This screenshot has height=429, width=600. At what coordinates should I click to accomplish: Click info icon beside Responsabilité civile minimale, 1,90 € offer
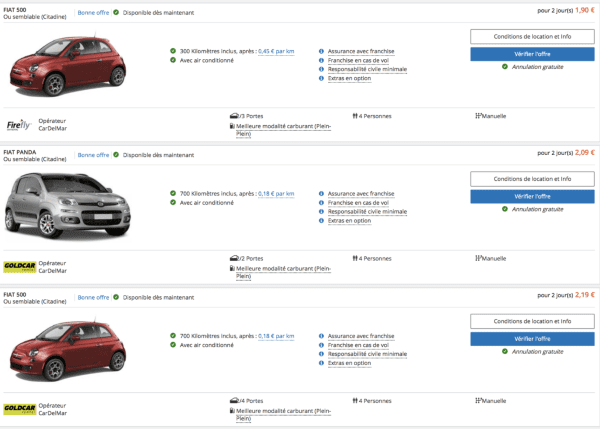pyautogui.click(x=321, y=69)
